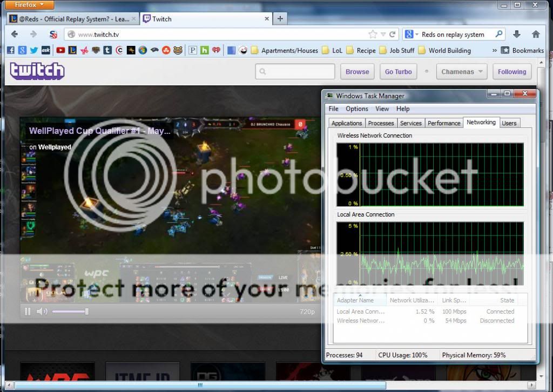Bookmark this page with the star icon

373,35
